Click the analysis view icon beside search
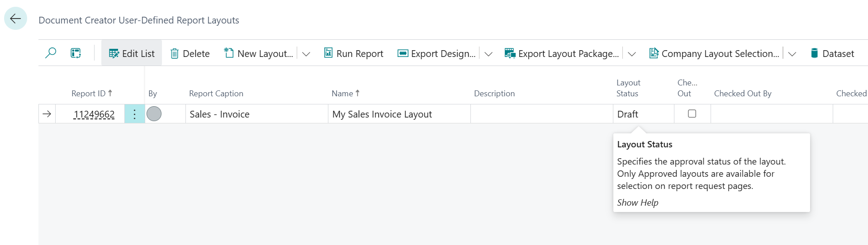The width and height of the screenshot is (868, 245). click(76, 53)
